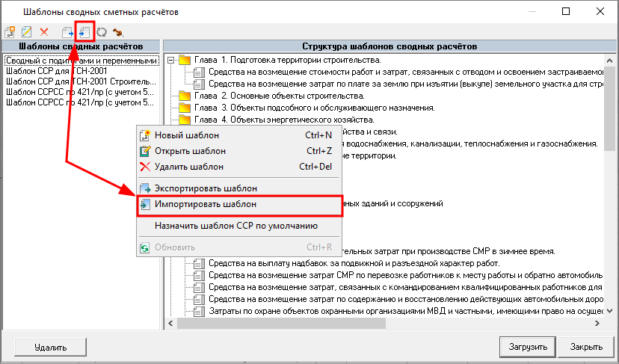This screenshot has height=364, width=619.
Task: Click the open template pencil icon
Action: pos(26,32)
